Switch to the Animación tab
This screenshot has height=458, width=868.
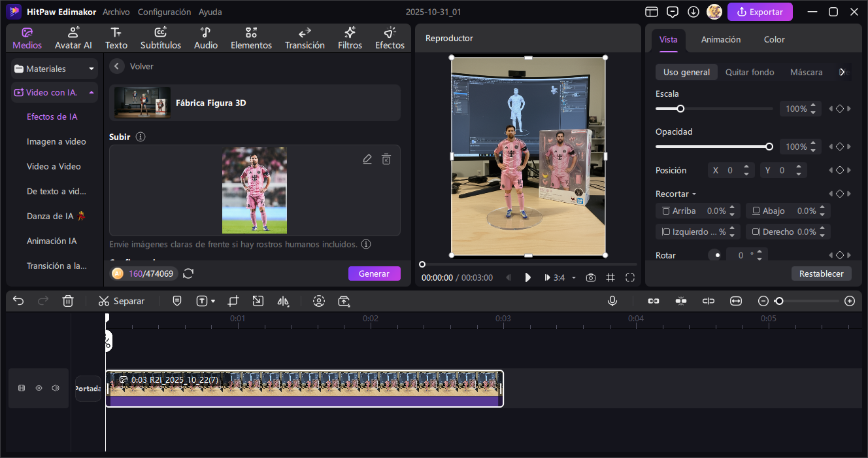[x=721, y=39]
